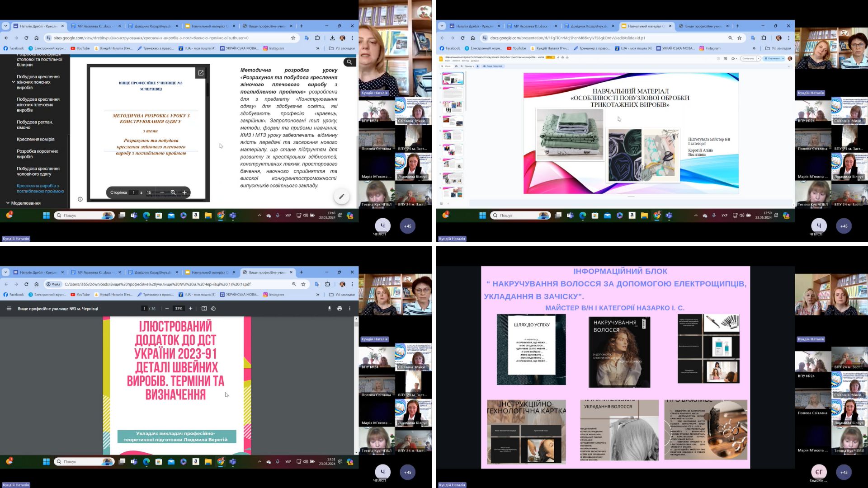Star the Google Slides presentation next to its title
Image resolution: width=868 pixels, height=488 pixels.
pos(558,57)
